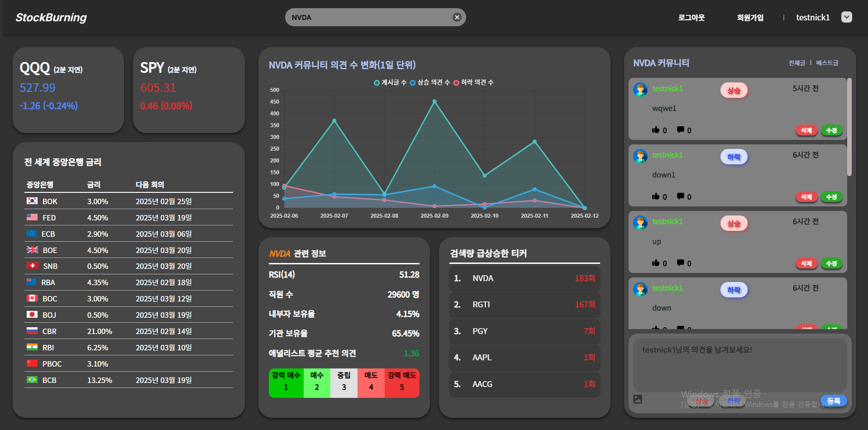The height and width of the screenshot is (430, 868).
Task: Click the QQQ index card
Action: 68,90
